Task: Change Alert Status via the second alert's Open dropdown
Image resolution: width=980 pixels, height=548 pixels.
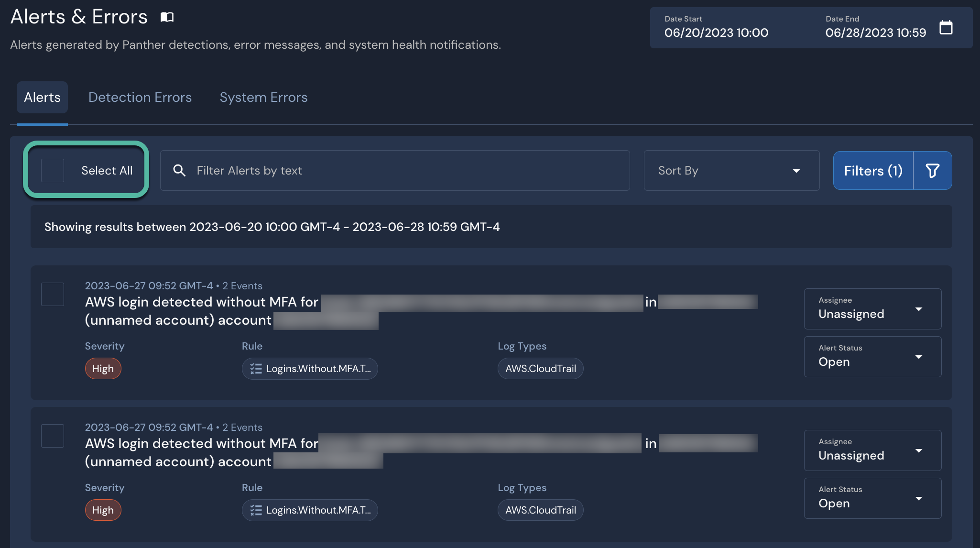Action: click(x=872, y=498)
